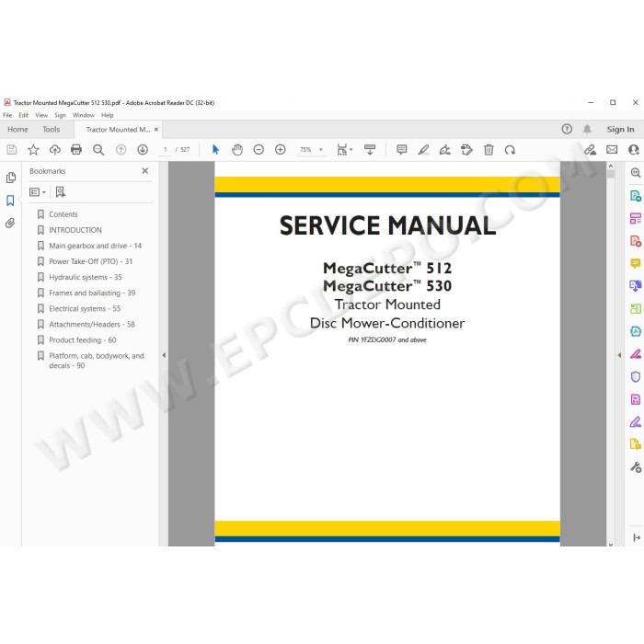
Task: Open the File menu
Action: point(7,115)
